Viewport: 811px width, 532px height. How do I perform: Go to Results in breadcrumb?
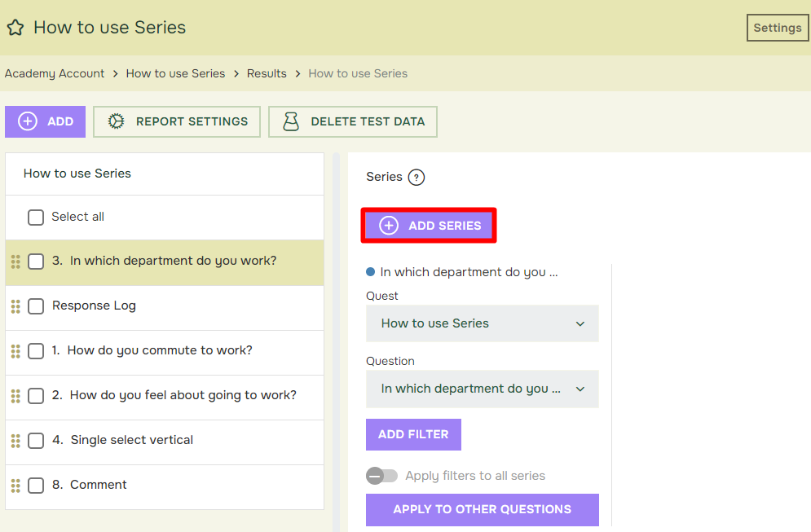point(267,73)
